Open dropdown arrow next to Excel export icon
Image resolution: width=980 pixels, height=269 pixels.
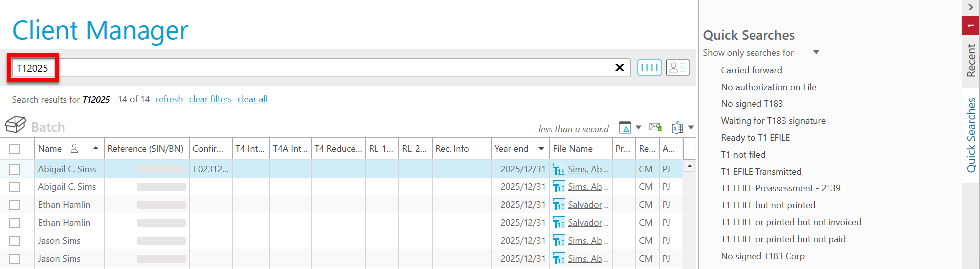pyautogui.click(x=691, y=128)
